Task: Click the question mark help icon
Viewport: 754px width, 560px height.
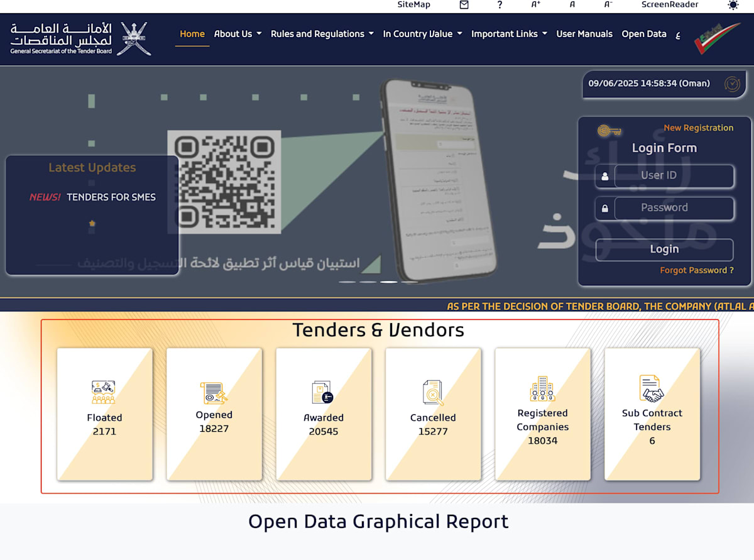Action: coord(500,5)
